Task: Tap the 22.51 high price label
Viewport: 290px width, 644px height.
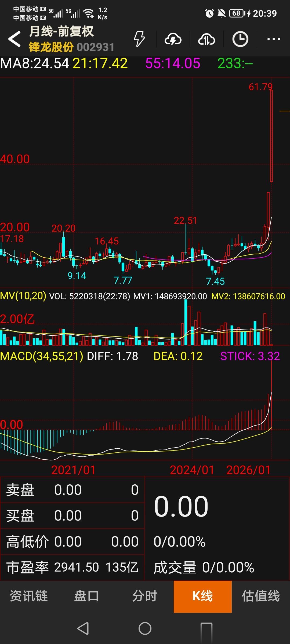Action: tap(186, 221)
